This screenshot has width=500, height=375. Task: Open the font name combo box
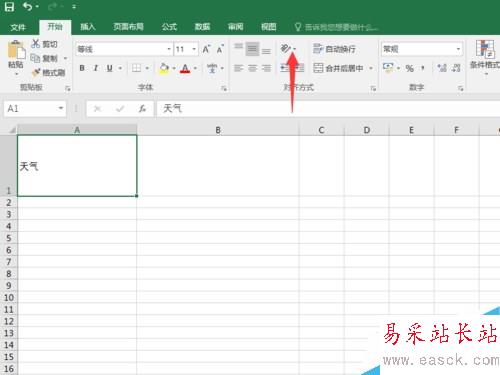(124, 49)
